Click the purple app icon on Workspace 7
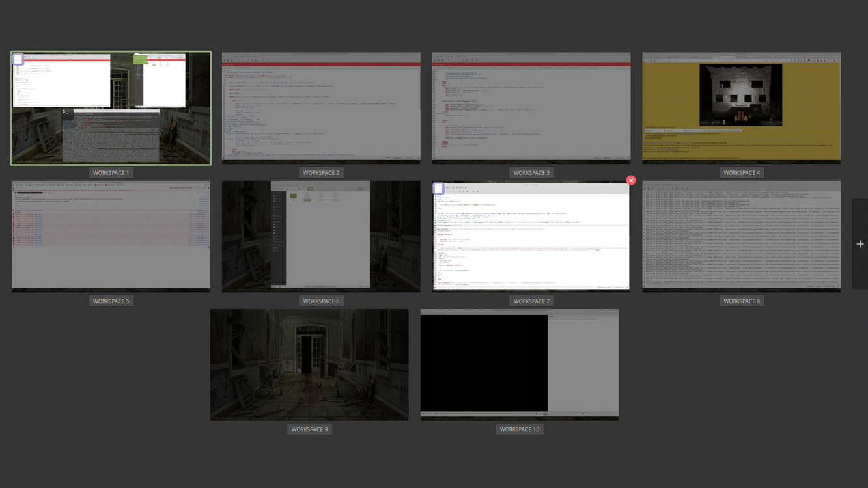Screen dimensions: 868x488 (x=438, y=189)
